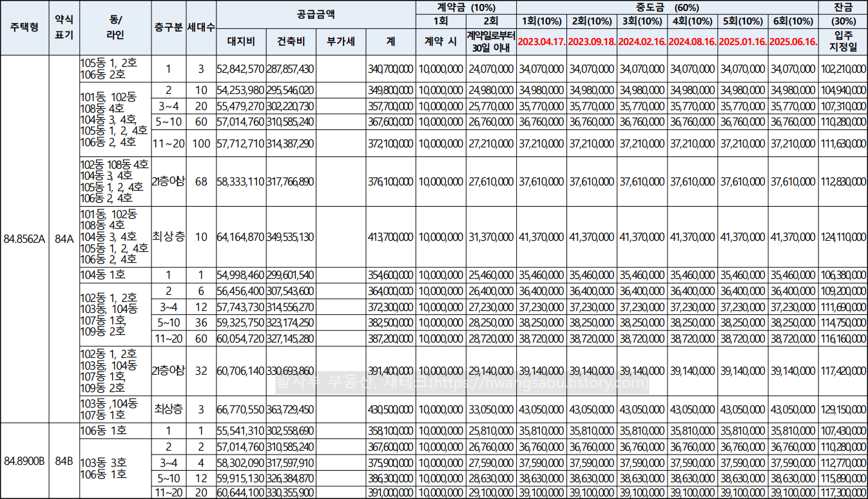Click the 84B abbreviation cell
Screen dimensions: 868x499
64,461
